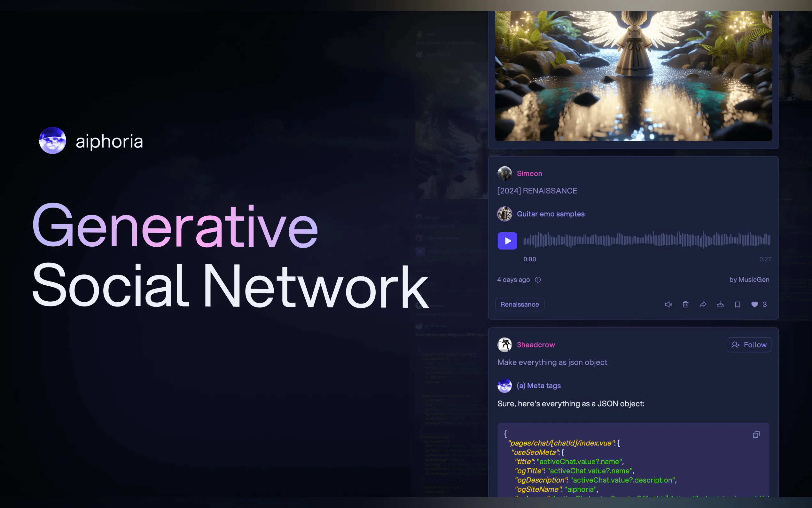Bookmark the RENAISSANCE audio post
The image size is (812, 508).
click(x=737, y=305)
